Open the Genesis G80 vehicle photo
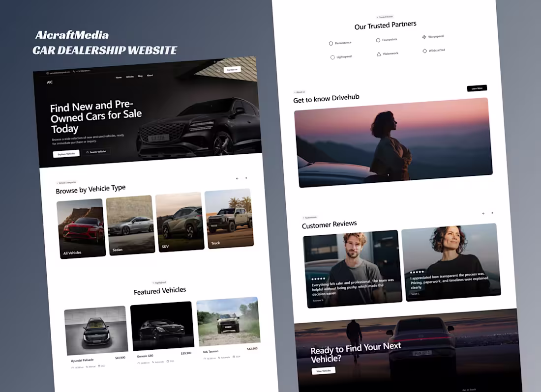 click(162, 326)
